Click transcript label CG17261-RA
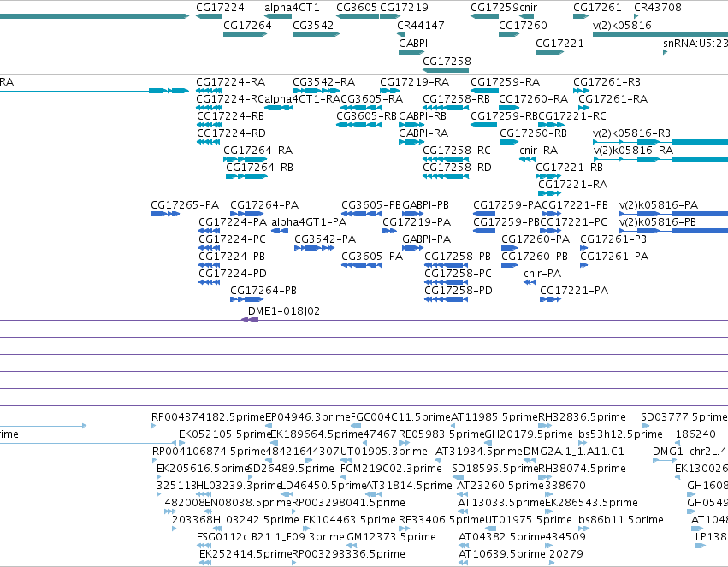 tap(613, 99)
